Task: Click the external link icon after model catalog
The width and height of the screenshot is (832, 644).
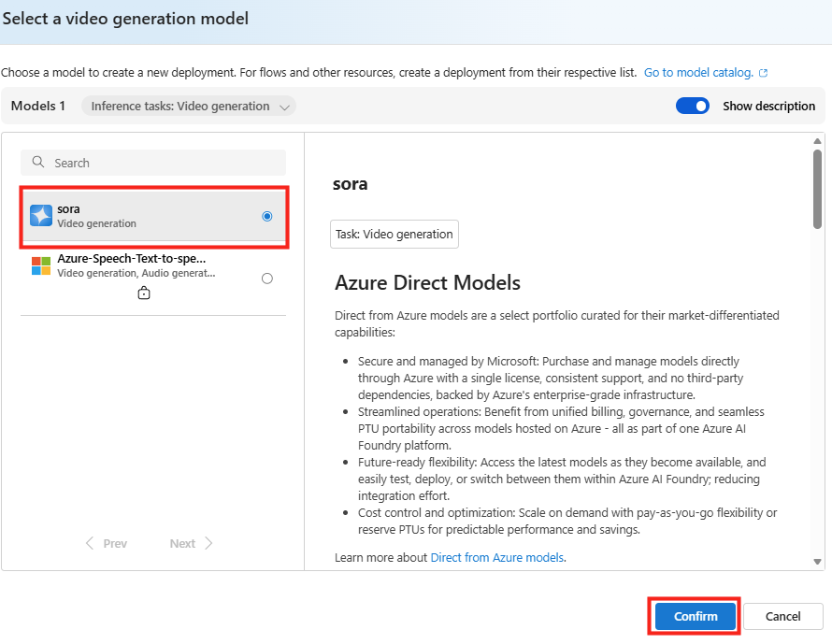Action: [x=764, y=73]
